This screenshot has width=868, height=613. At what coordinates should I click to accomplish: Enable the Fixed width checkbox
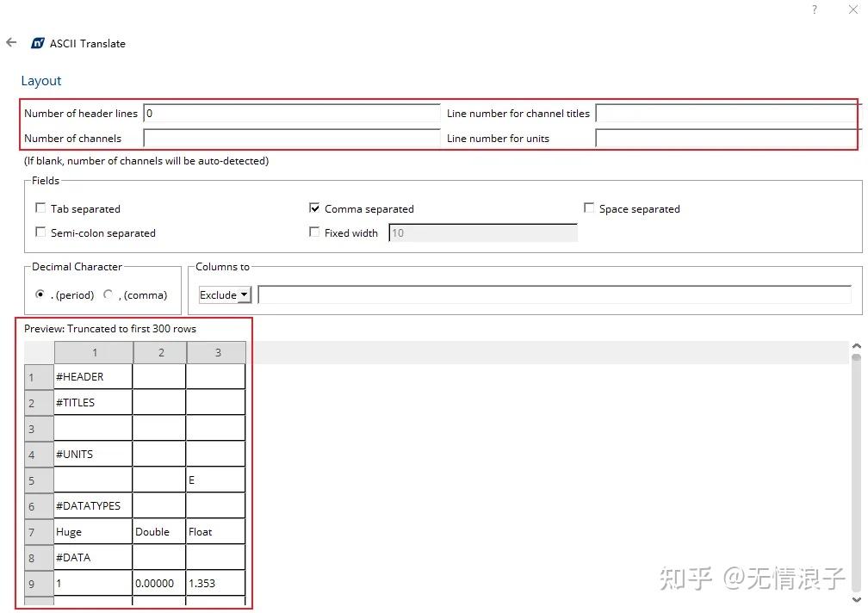pos(316,232)
